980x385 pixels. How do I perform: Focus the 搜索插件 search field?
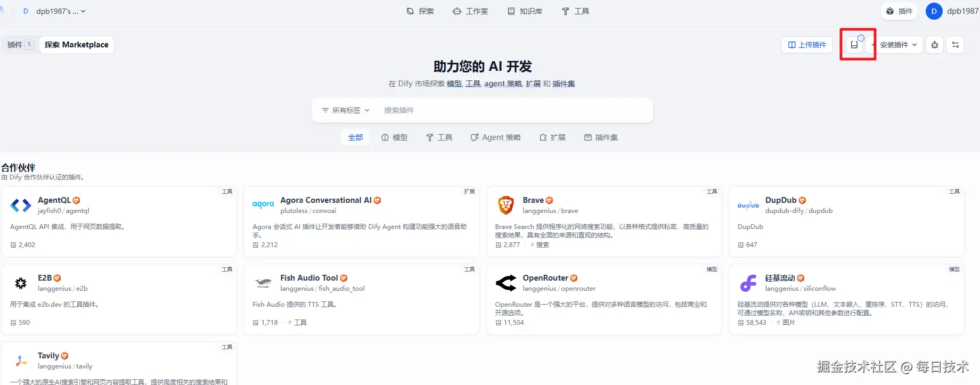514,110
